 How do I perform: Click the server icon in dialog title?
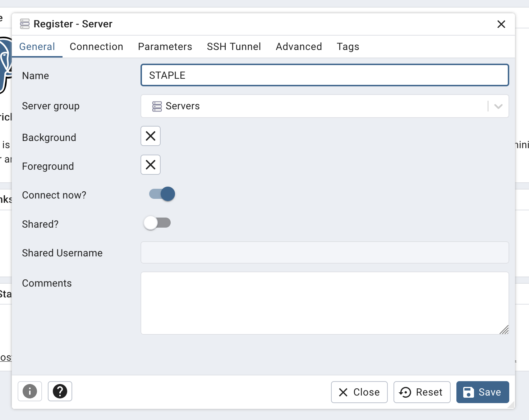(x=25, y=24)
